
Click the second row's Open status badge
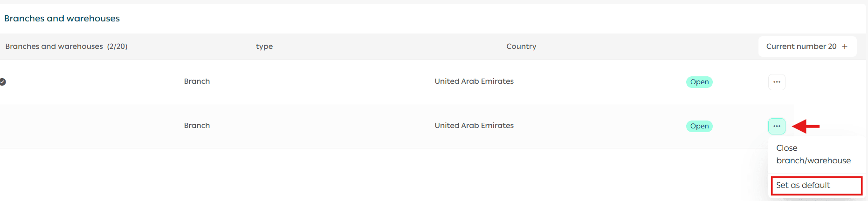[x=699, y=126]
